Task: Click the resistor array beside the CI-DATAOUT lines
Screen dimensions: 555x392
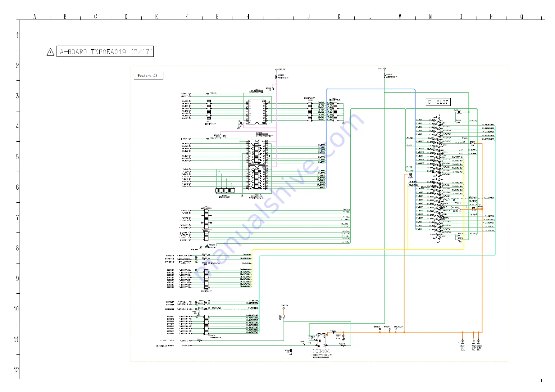Action: coord(206,325)
